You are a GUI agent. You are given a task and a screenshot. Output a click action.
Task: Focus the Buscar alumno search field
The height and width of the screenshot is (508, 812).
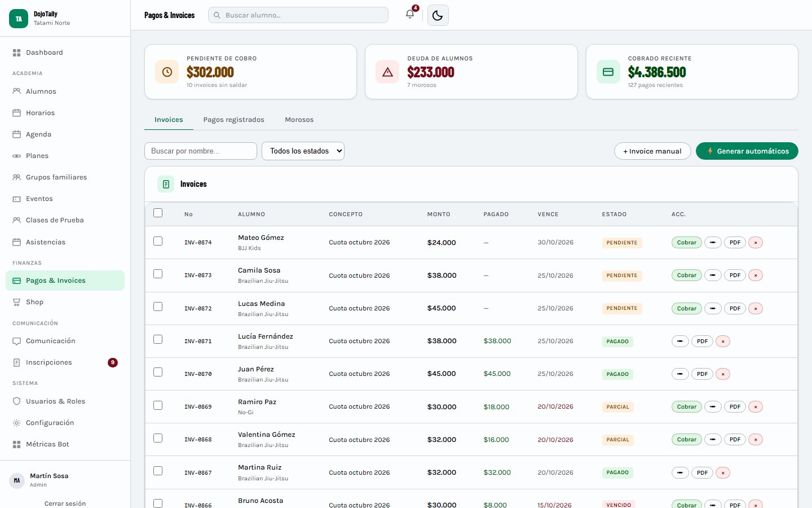[x=298, y=15]
